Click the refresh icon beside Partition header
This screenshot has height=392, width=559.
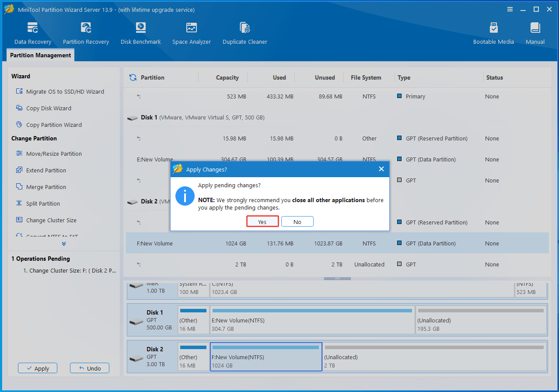pyautogui.click(x=133, y=77)
